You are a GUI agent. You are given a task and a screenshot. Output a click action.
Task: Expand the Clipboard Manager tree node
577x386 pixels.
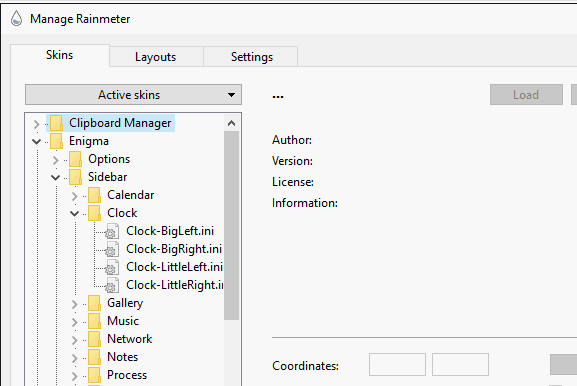[x=36, y=124]
